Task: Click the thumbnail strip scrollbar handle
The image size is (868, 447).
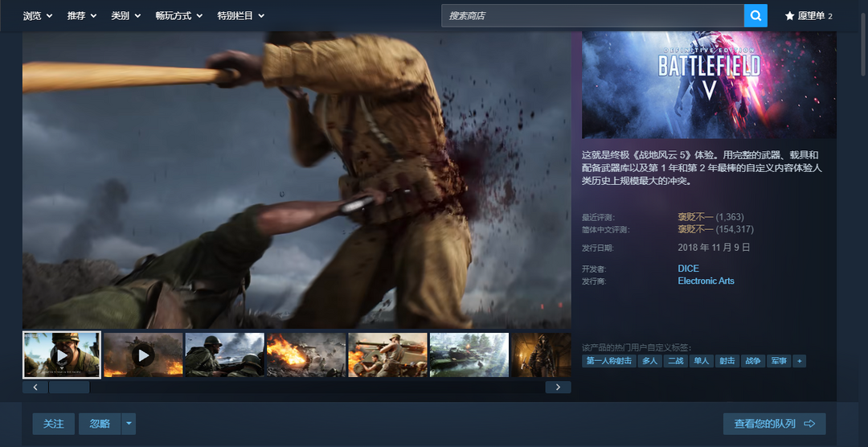Action: [69, 388]
